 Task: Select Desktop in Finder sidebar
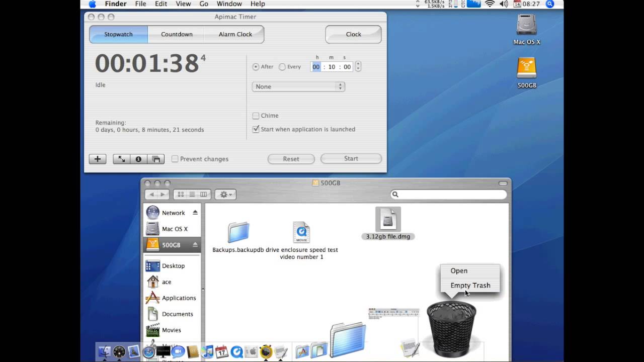point(172,265)
